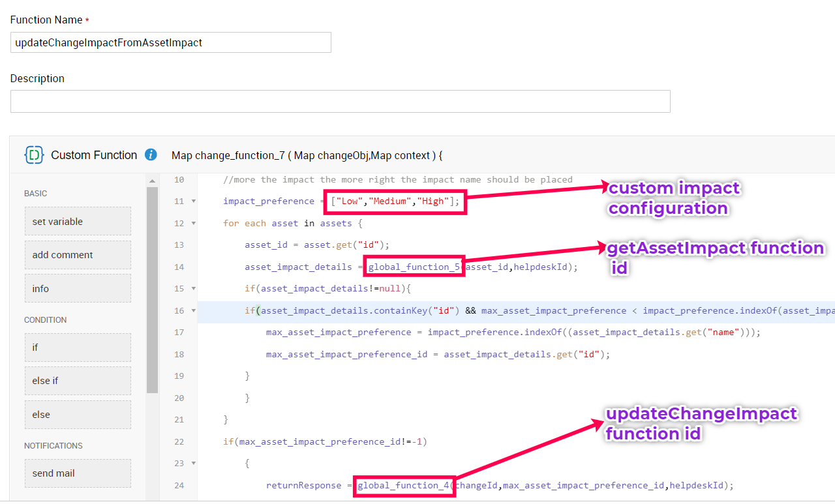Pick the 'else if' condition block

tap(78, 381)
